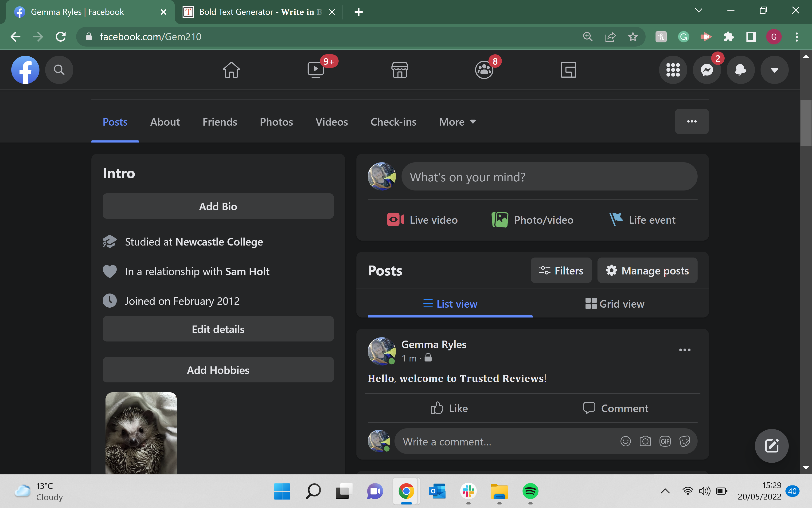The height and width of the screenshot is (508, 812).
Task: Reload the page
Action: pyautogui.click(x=61, y=37)
